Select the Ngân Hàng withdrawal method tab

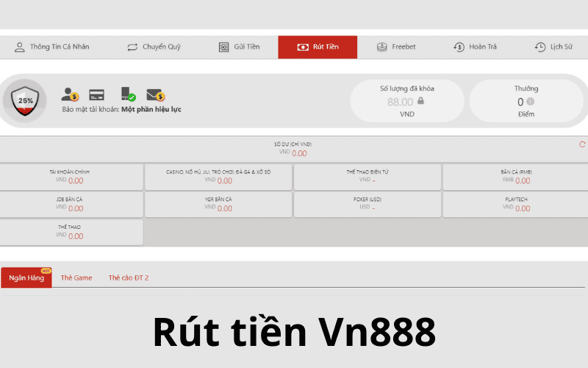pyautogui.click(x=26, y=277)
